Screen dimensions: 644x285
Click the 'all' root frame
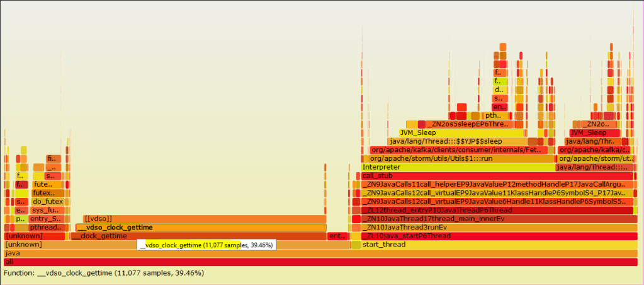point(321,262)
